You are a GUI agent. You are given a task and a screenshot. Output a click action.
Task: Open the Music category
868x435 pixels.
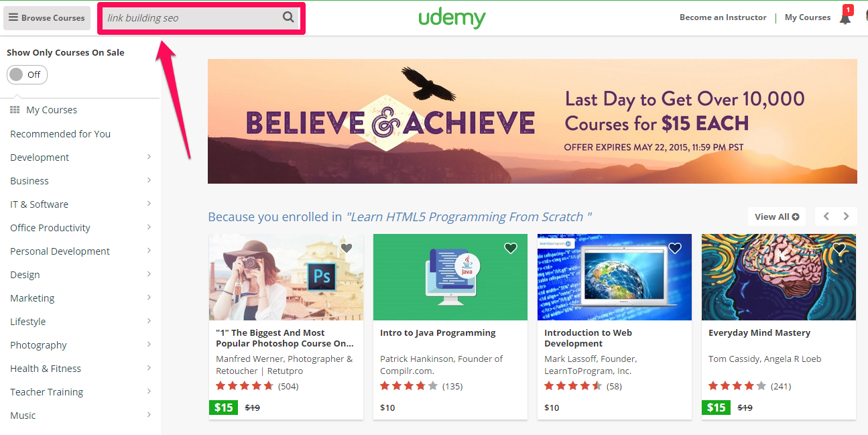(x=23, y=416)
